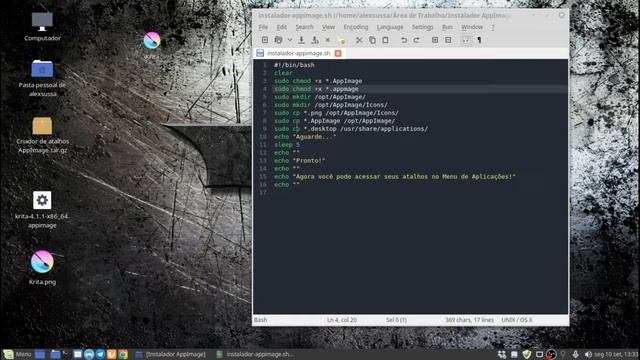640x360 pixels.
Task: Open the View menu
Action: pos(328,27)
